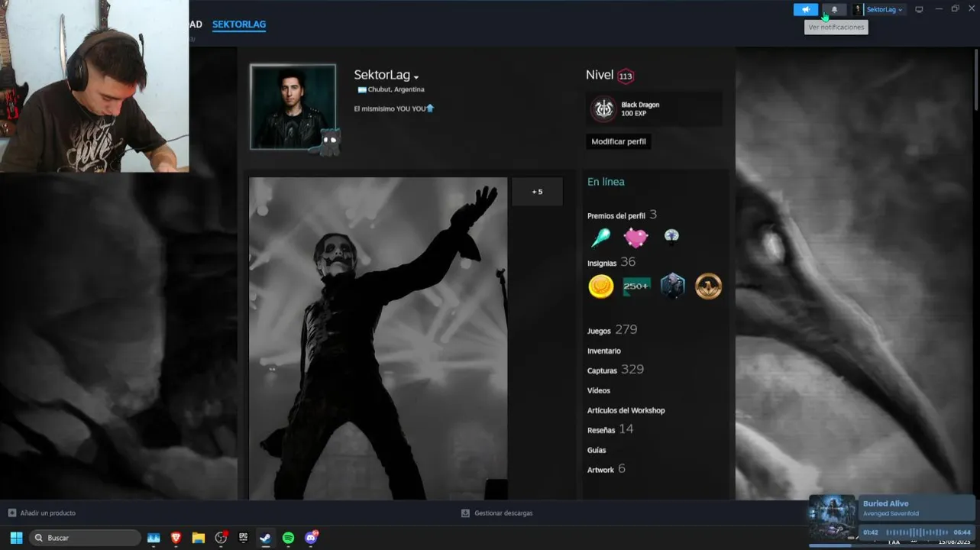Open Discord from taskbar
This screenshot has width=980, height=550.
(x=311, y=538)
